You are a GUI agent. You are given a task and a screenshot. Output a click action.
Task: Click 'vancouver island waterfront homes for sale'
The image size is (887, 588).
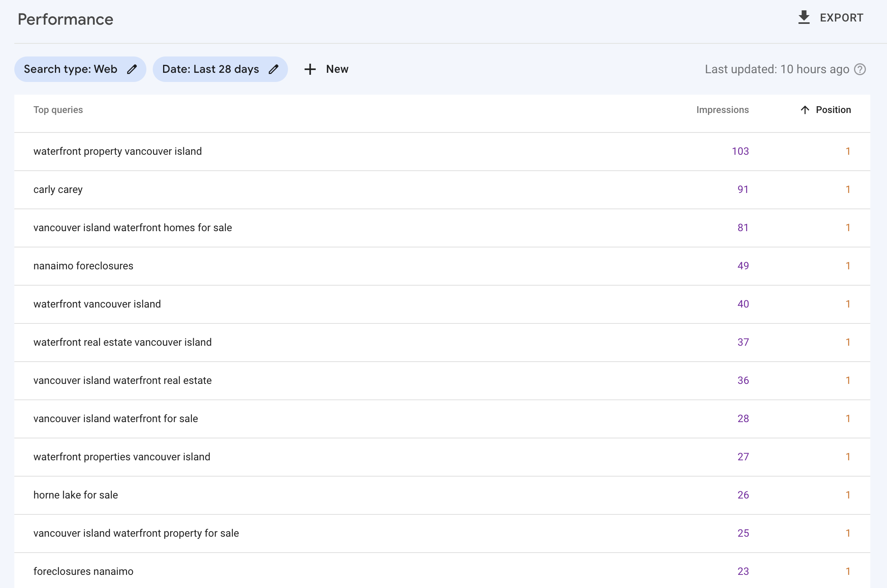132,228
